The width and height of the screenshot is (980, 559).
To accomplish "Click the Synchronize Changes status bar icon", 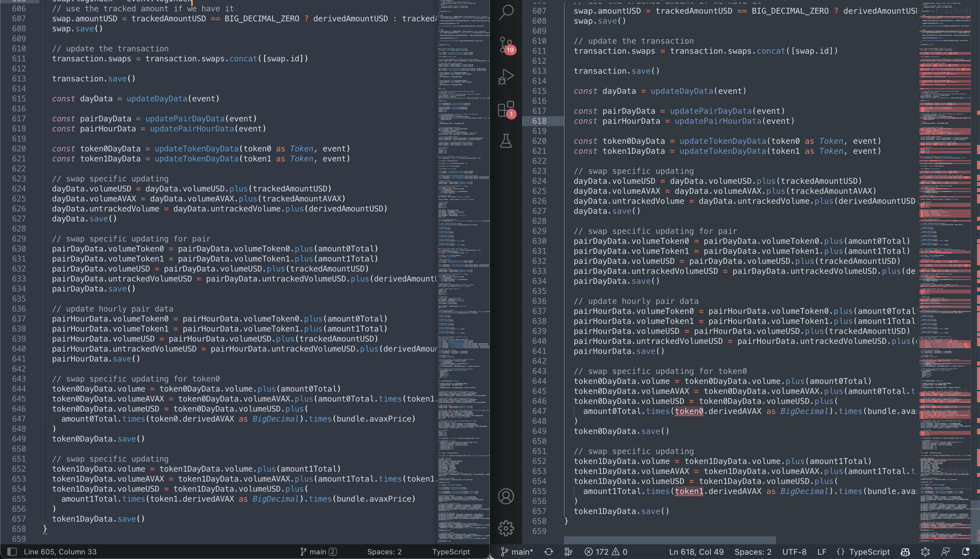I will [549, 552].
